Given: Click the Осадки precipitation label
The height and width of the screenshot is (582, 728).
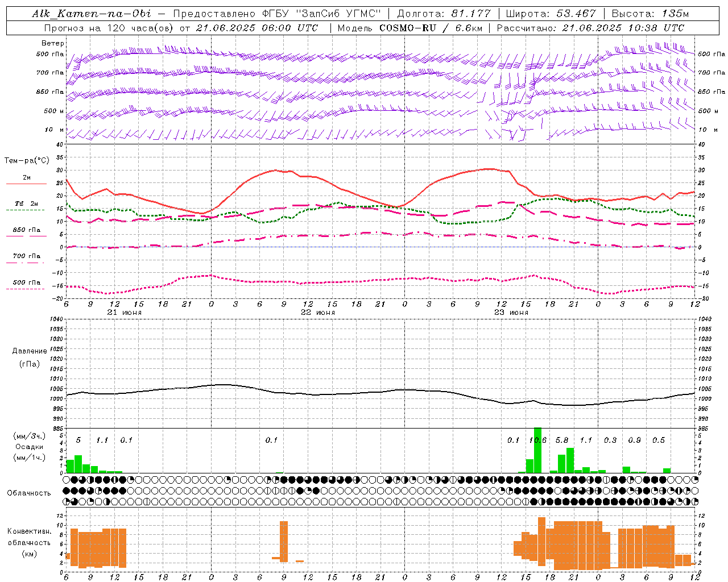Looking at the screenshot, I should pos(29,447).
